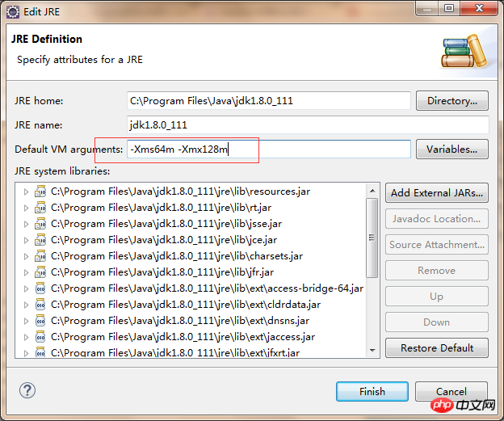Screen dimensions: 504x421
Task: Click the jar icon beside cldrdata.jar
Action: tap(40, 305)
